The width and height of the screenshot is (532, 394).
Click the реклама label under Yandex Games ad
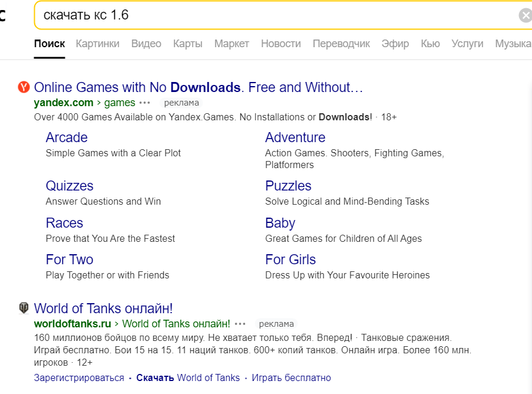coord(181,103)
